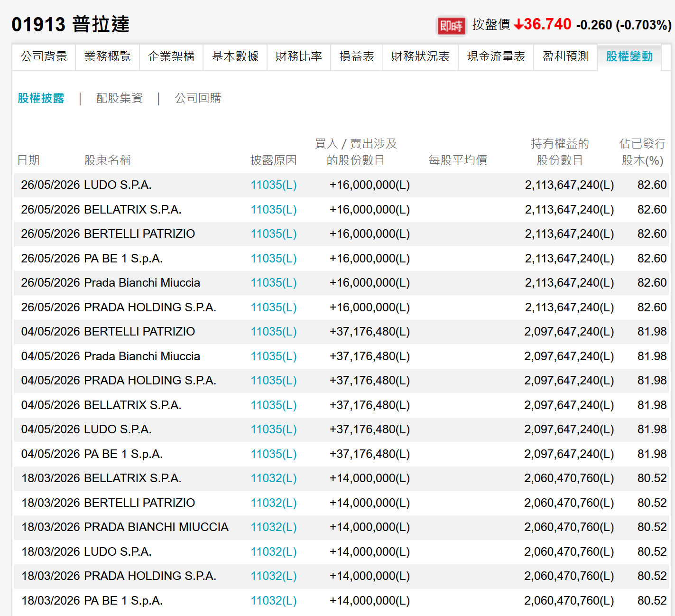Click the 股東名稱 column header

(108, 160)
